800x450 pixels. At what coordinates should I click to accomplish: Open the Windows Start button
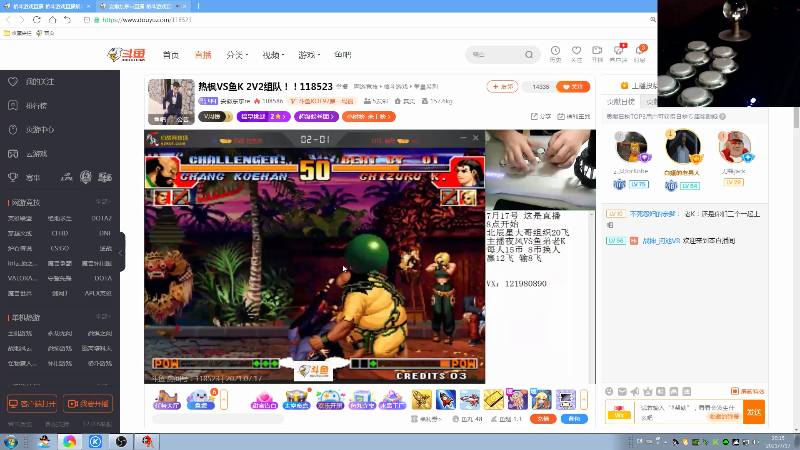11,441
